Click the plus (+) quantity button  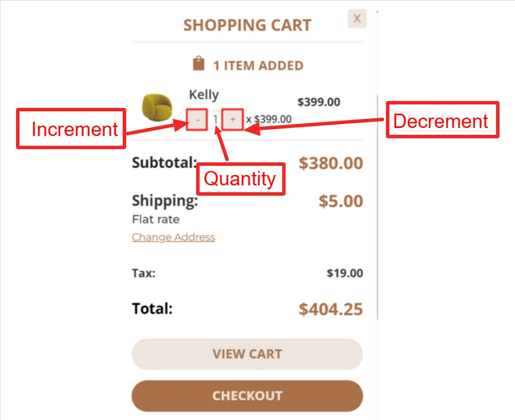click(232, 119)
